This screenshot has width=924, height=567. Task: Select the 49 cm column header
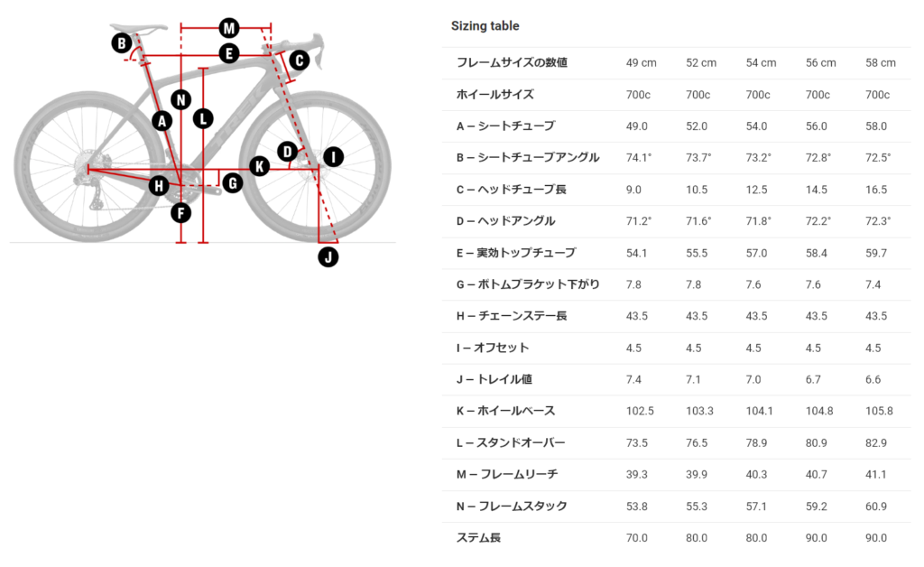coord(641,63)
